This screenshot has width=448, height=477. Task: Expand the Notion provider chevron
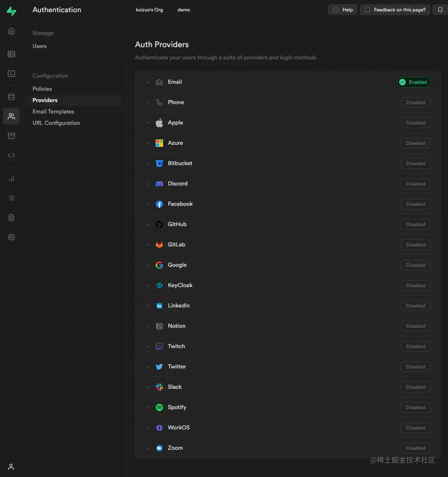148,326
